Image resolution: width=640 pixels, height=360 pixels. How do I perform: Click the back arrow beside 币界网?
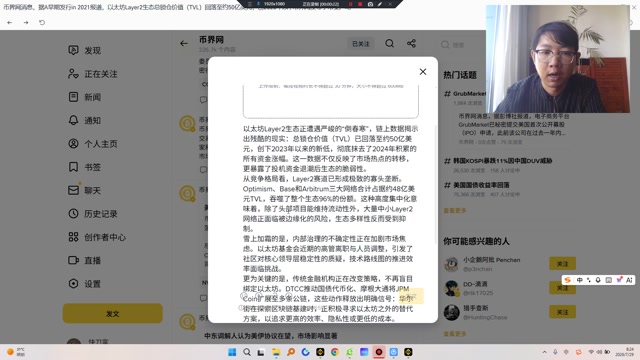coord(184,43)
